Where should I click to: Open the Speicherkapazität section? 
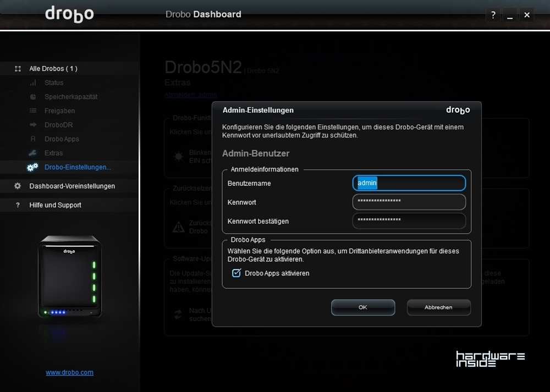pyautogui.click(x=71, y=97)
